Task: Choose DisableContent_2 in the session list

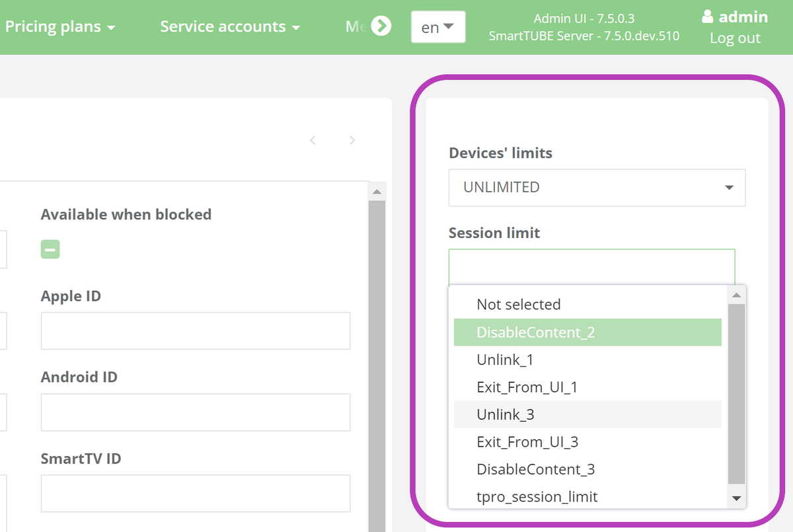Action: click(587, 332)
